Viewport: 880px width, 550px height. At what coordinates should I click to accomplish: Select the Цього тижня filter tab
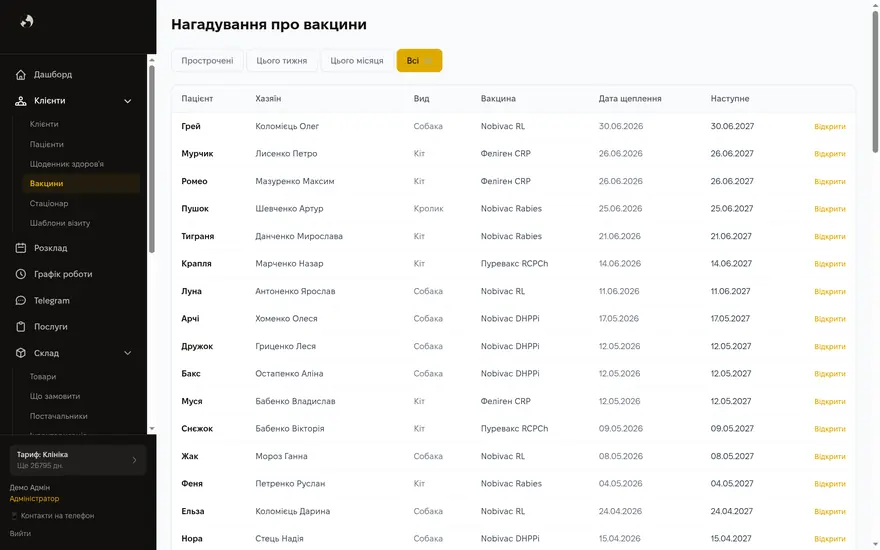coord(282,61)
